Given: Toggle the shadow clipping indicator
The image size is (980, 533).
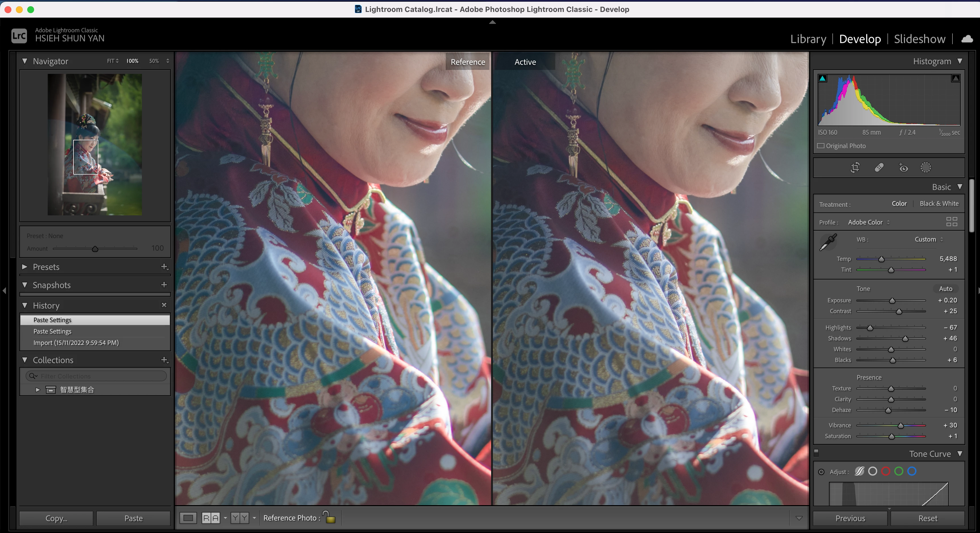Looking at the screenshot, I should (822, 78).
